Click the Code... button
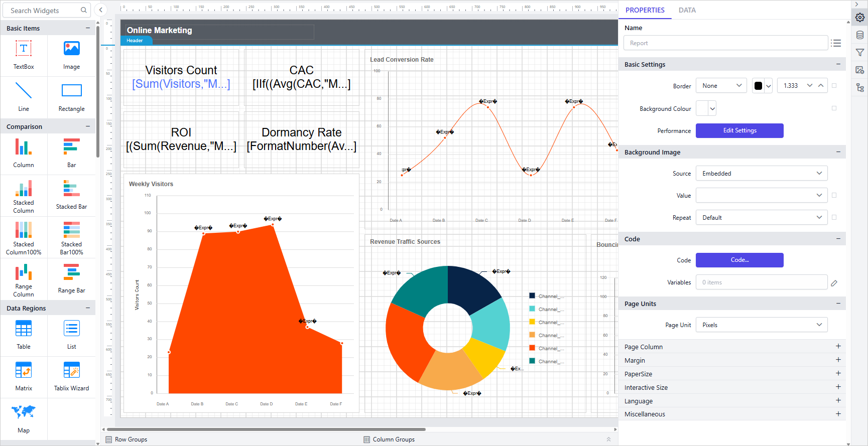 (739, 260)
